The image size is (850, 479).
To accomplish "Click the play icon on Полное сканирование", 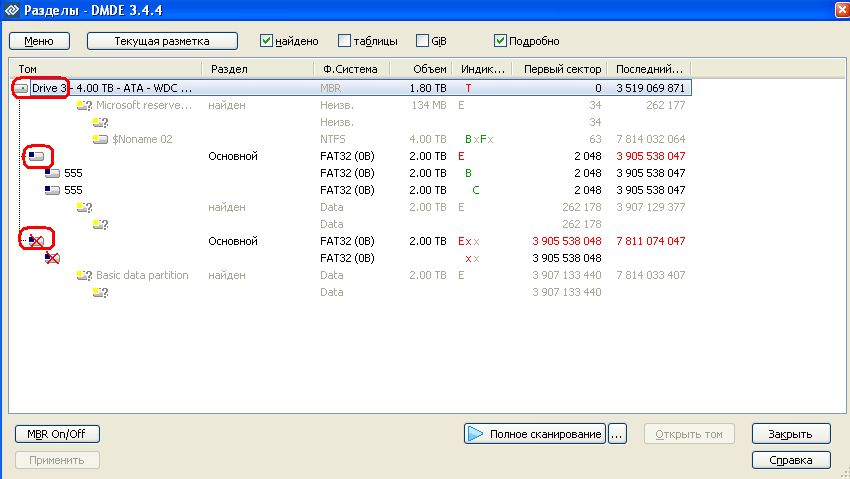I will pyautogui.click(x=475, y=433).
